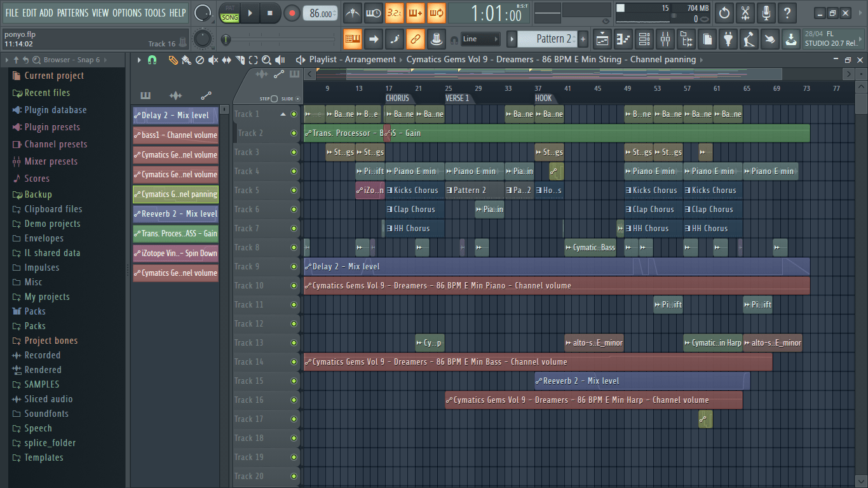Image resolution: width=868 pixels, height=488 pixels.
Task: Click the browser search magnifier icon
Action: click(36, 60)
